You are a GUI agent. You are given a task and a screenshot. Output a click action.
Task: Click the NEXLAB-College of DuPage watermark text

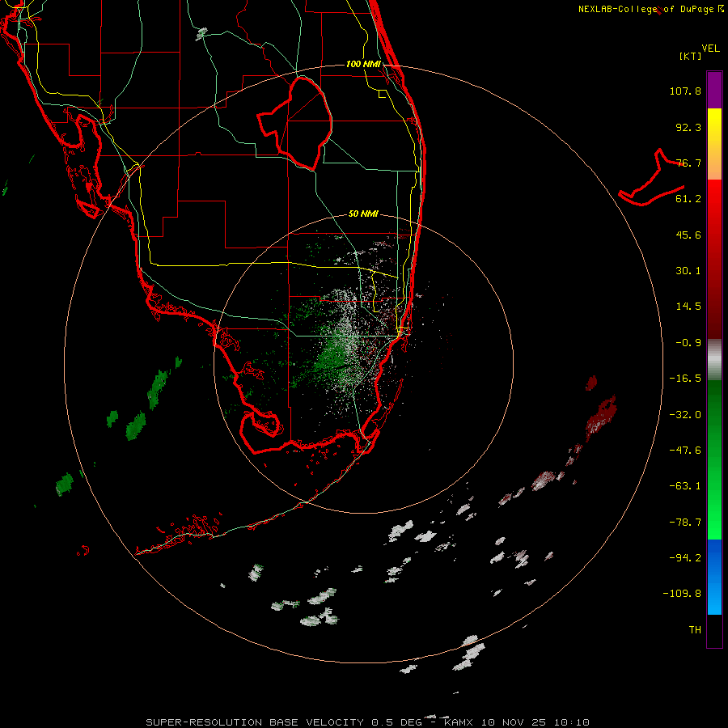tap(651, 9)
